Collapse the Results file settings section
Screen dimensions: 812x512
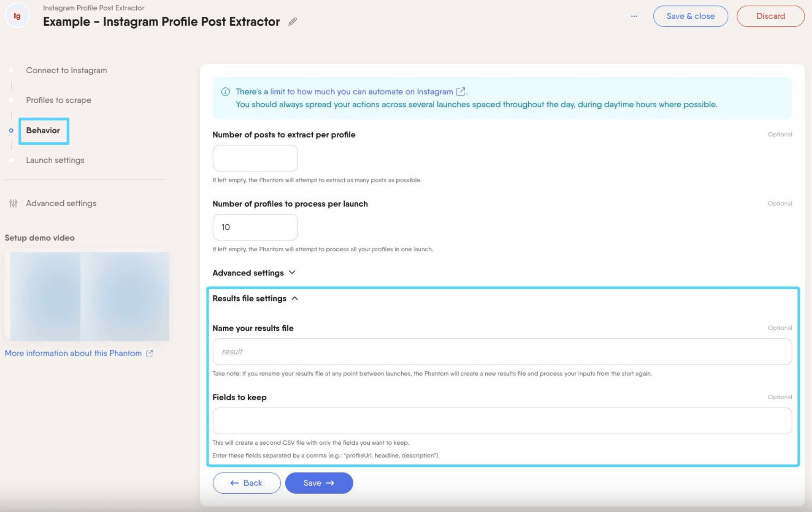click(294, 299)
